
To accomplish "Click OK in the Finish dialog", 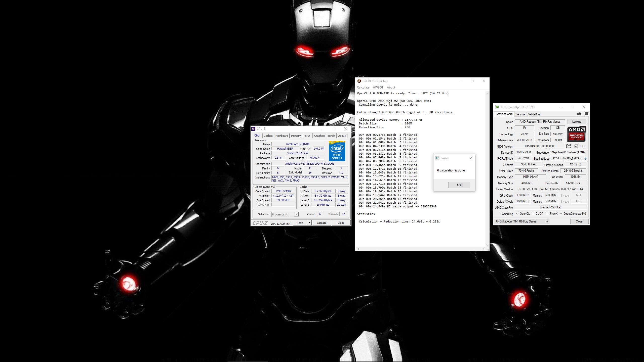I will tap(459, 185).
